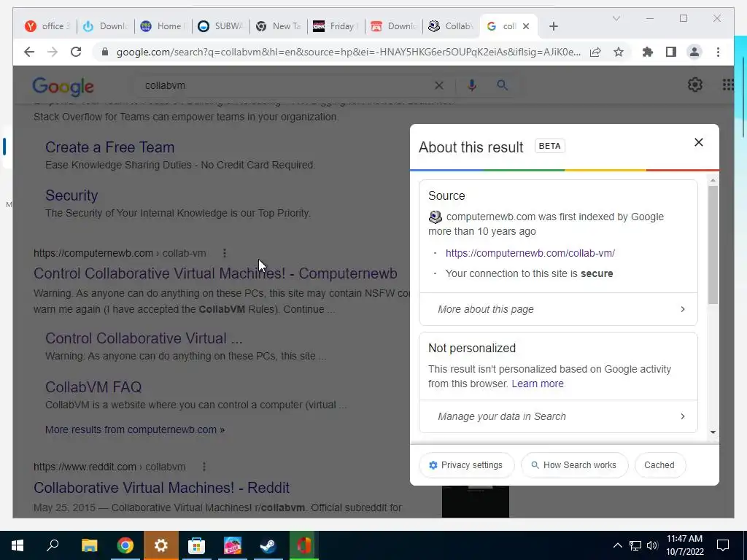Switch to the Friday tab

336,26
